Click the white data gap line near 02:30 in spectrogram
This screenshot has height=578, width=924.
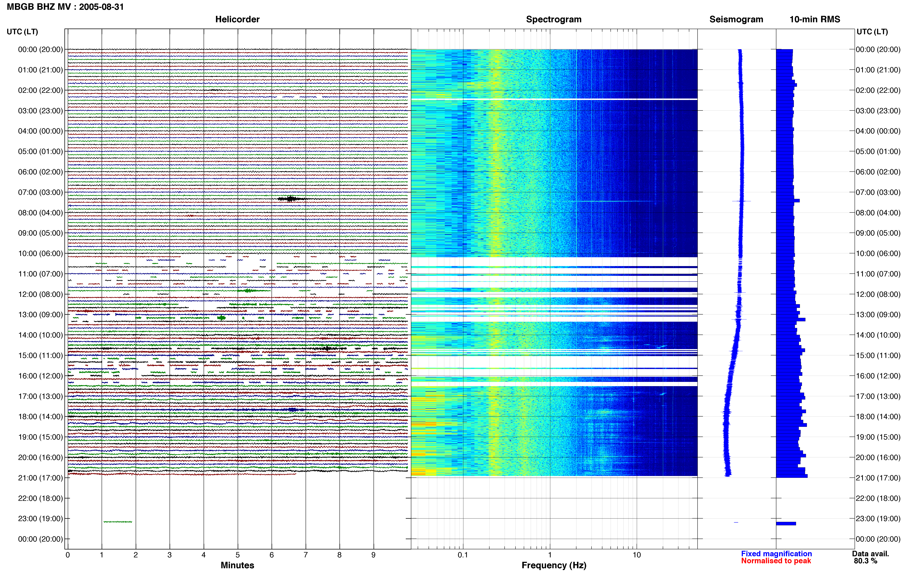[x=554, y=99]
